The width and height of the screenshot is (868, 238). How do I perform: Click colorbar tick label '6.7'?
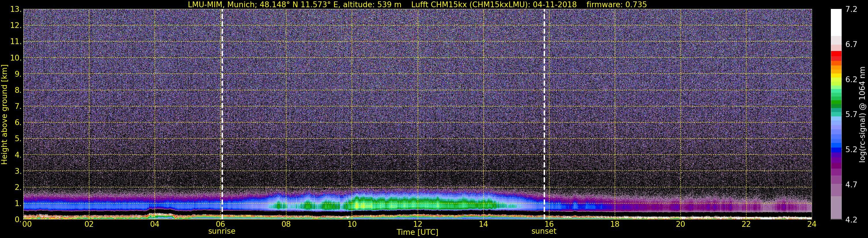tap(851, 44)
